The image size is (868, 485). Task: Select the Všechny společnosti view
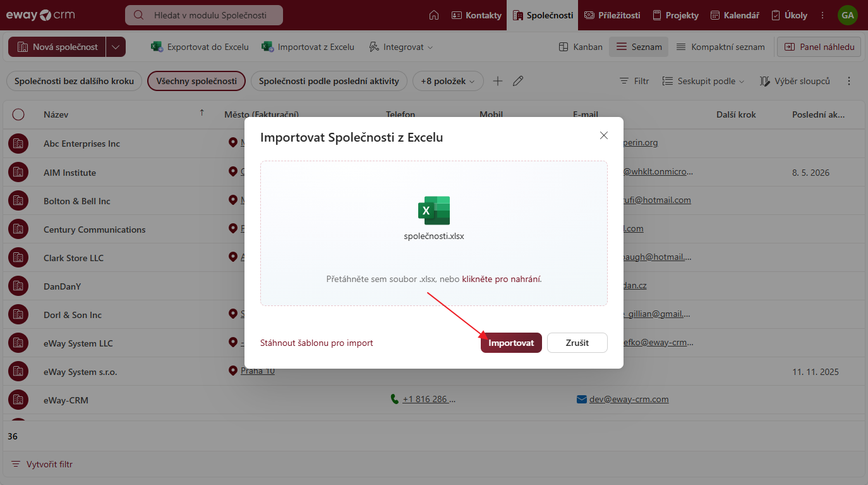(196, 81)
